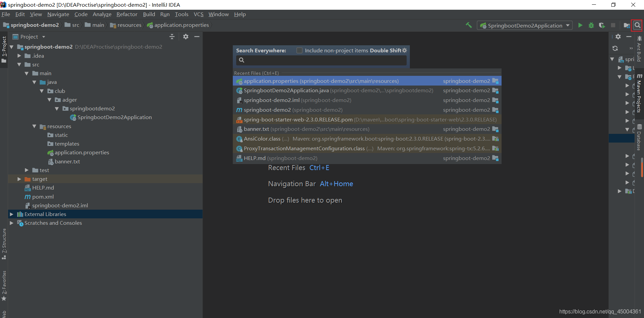644x318 pixels.
Task: Open the 2: Favorites side tab
Action: click(x=4, y=285)
